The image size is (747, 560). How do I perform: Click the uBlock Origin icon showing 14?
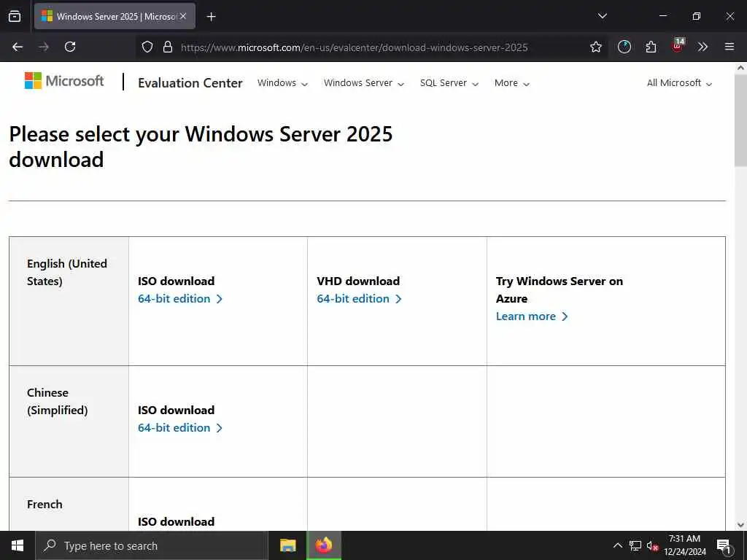tap(678, 46)
